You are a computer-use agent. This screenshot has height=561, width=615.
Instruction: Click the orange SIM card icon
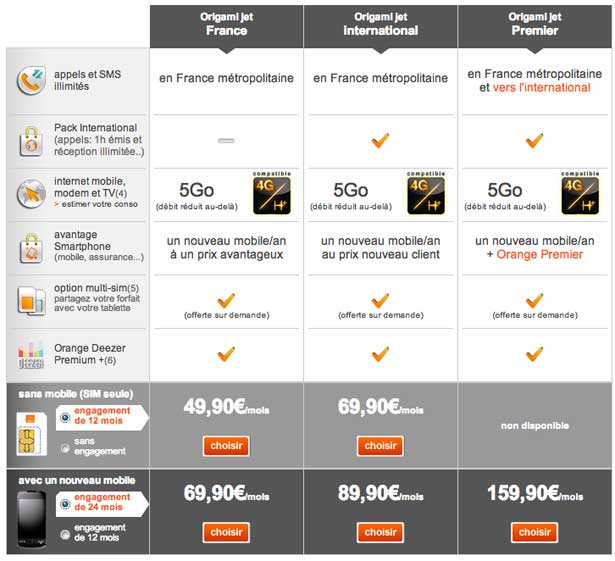pyautogui.click(x=31, y=431)
